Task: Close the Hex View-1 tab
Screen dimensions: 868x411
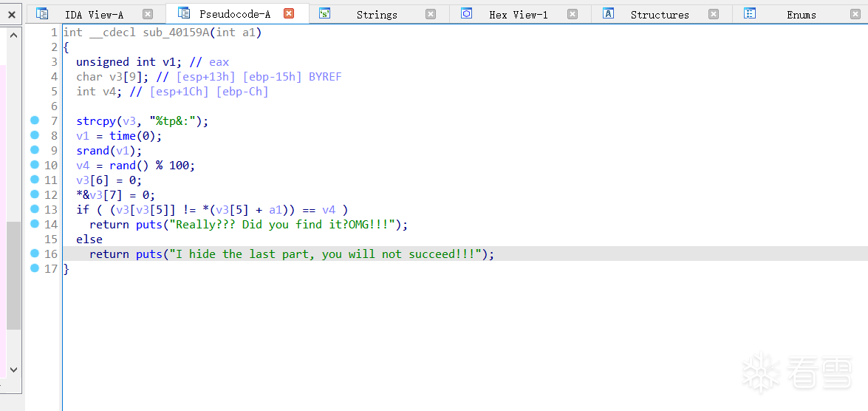Action: pos(573,14)
